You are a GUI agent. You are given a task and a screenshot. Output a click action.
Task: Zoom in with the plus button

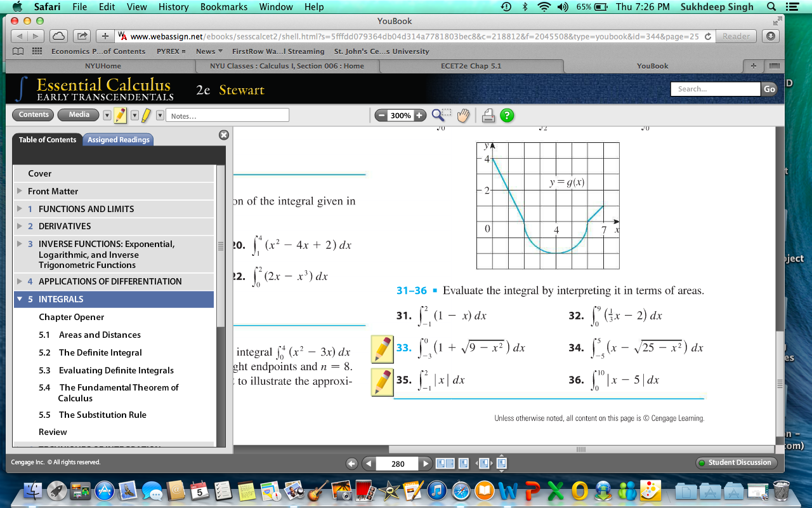click(419, 116)
